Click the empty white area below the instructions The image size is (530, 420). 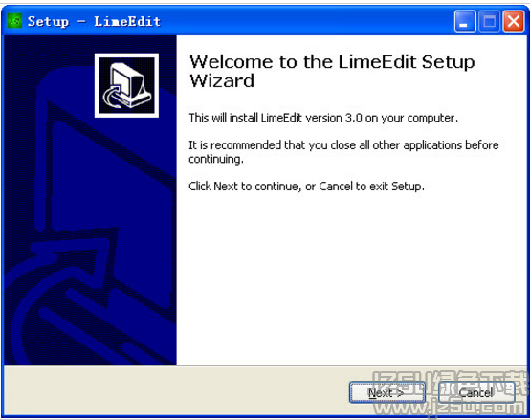[x=351, y=277]
